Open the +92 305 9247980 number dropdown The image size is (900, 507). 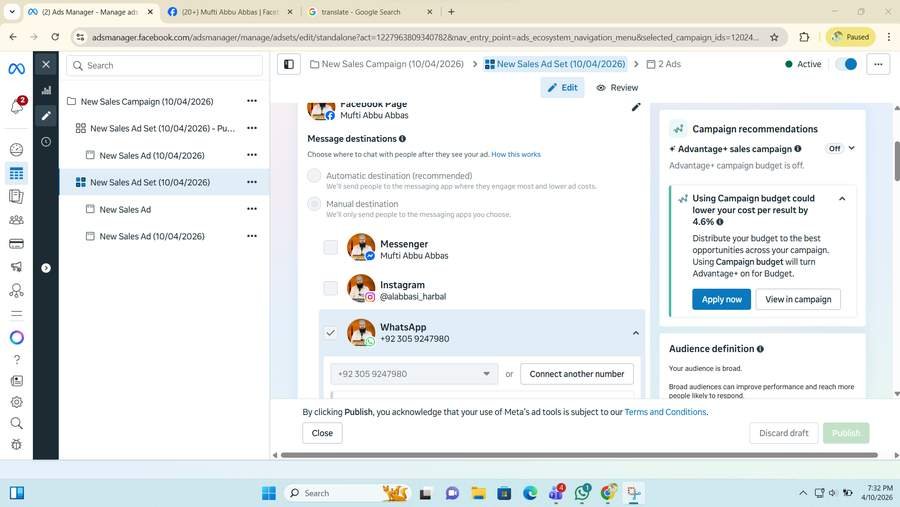tap(413, 374)
